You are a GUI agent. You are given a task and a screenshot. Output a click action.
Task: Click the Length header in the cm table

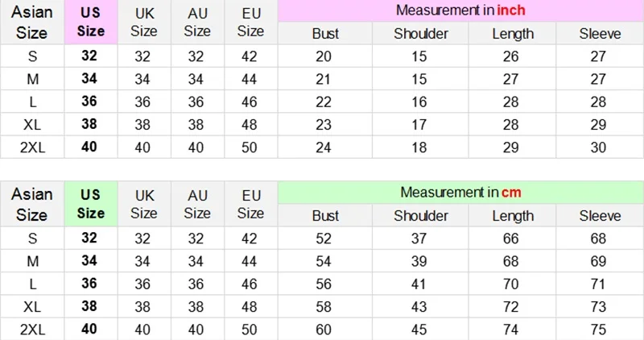[513, 215]
